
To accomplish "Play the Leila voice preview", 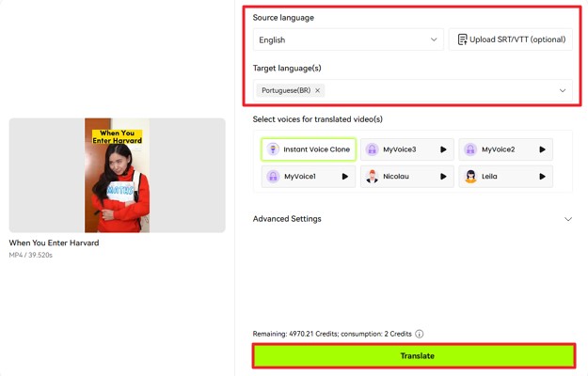I will (x=542, y=177).
